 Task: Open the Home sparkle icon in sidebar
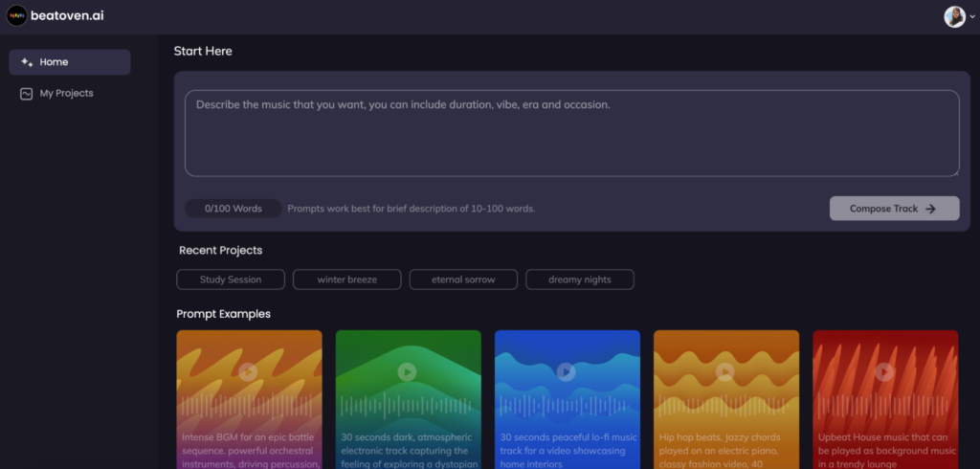click(26, 62)
